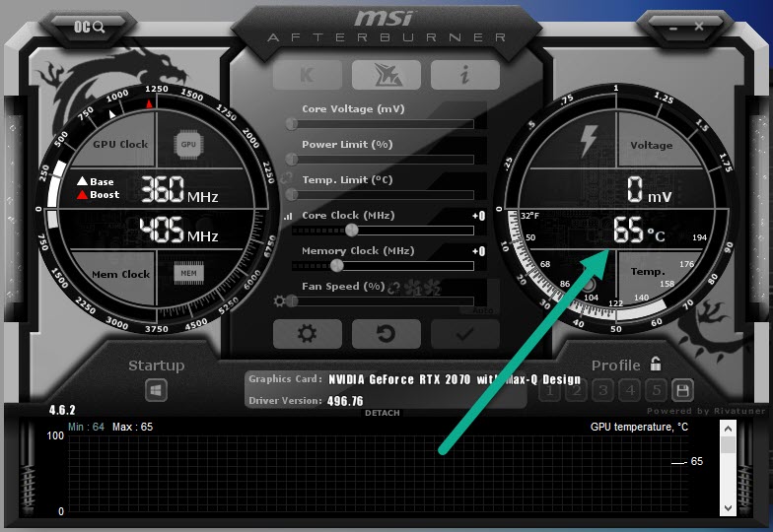
Task: Click the Temp. Limit slider handle
Action: tap(292, 195)
